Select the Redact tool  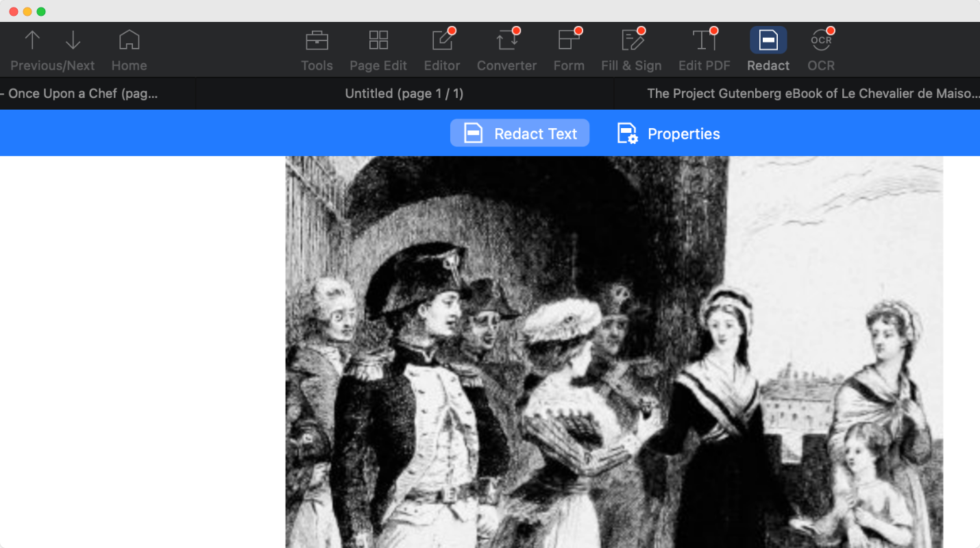click(768, 50)
